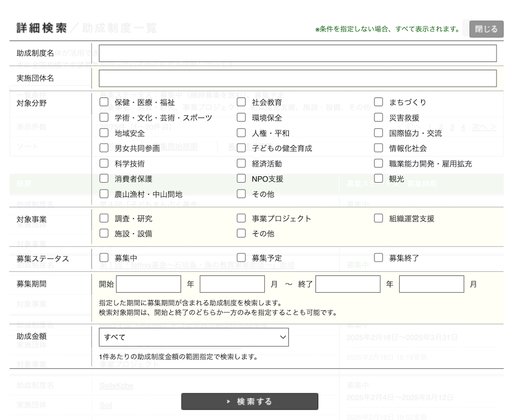Tick the 観光 checkbox
Viewport: 513px width, 420px height.
(x=379, y=178)
